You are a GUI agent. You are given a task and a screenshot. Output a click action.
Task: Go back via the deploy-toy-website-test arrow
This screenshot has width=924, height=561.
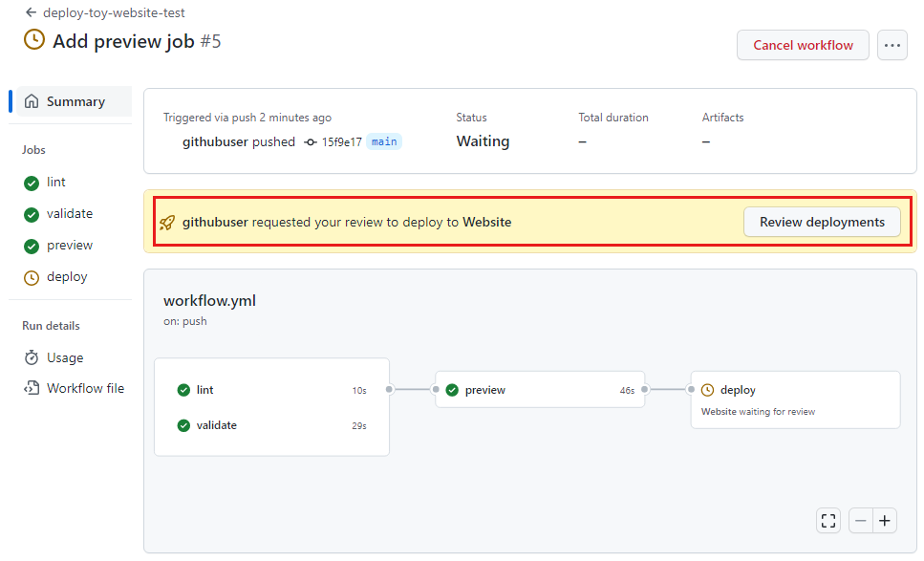[x=31, y=12]
